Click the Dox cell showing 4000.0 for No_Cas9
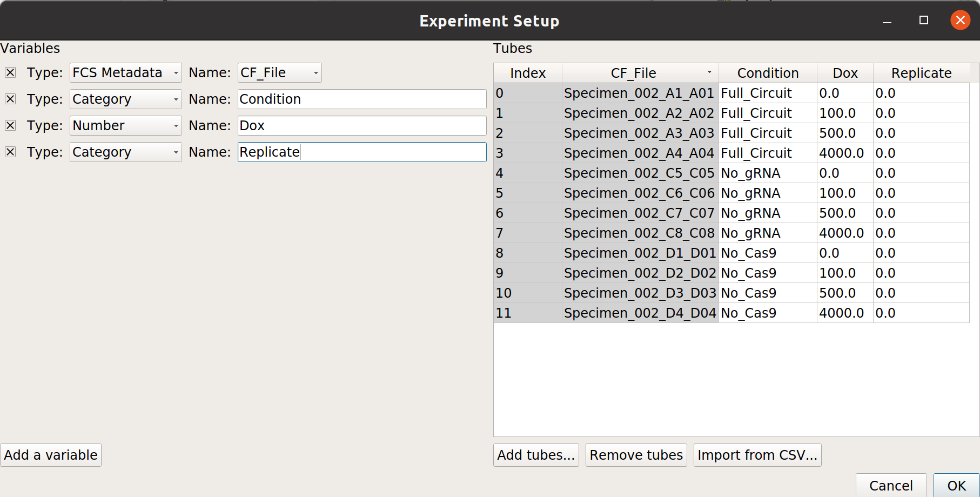The width and height of the screenshot is (980, 497). coord(844,313)
